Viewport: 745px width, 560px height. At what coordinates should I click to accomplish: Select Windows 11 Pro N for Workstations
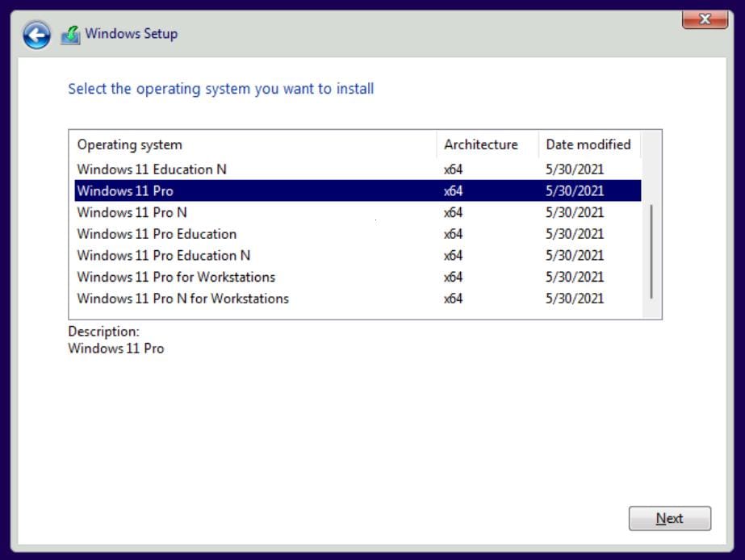pyautogui.click(x=358, y=299)
